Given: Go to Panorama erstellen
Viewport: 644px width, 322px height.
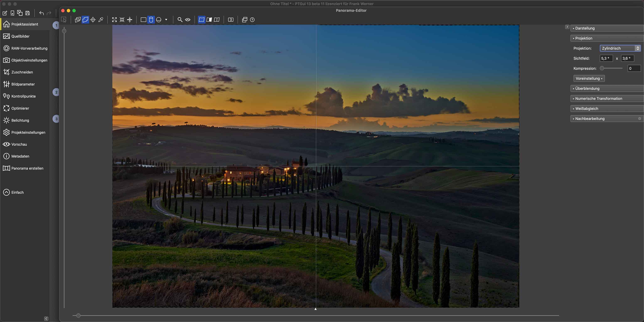Looking at the screenshot, I should [25, 168].
